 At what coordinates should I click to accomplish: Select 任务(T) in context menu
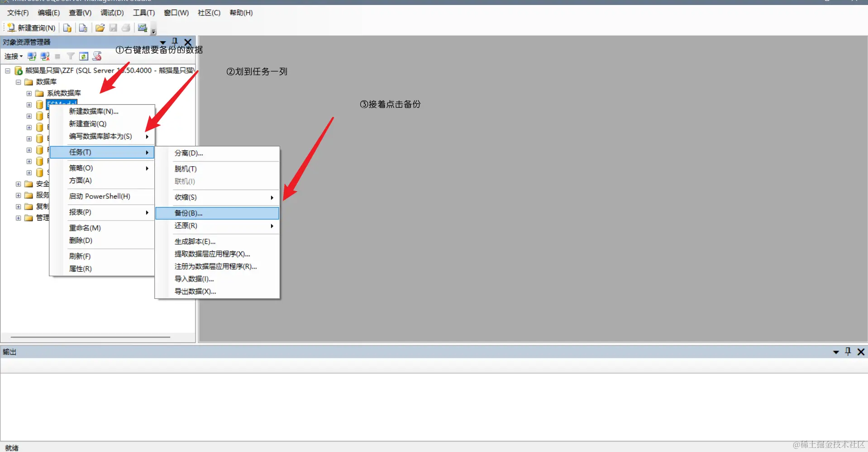point(102,152)
